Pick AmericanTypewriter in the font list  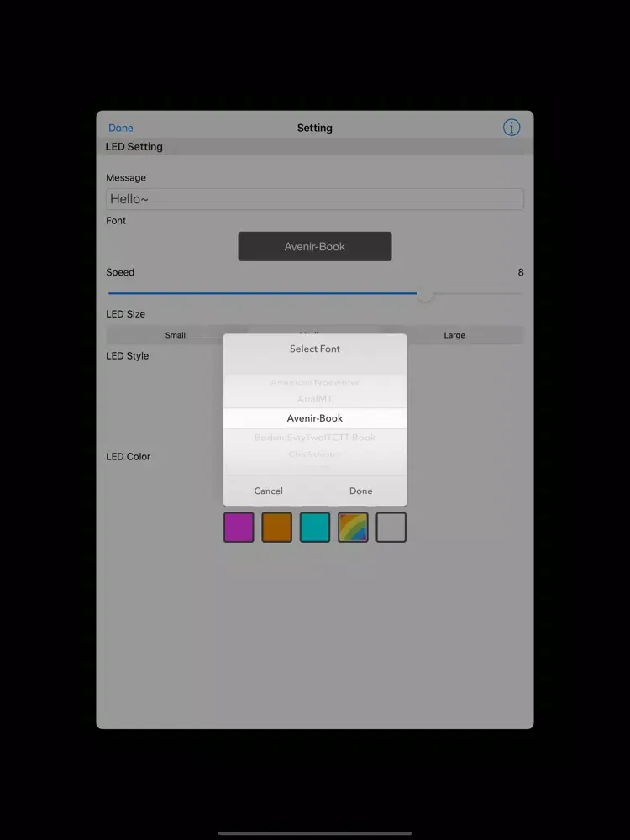[x=314, y=382]
